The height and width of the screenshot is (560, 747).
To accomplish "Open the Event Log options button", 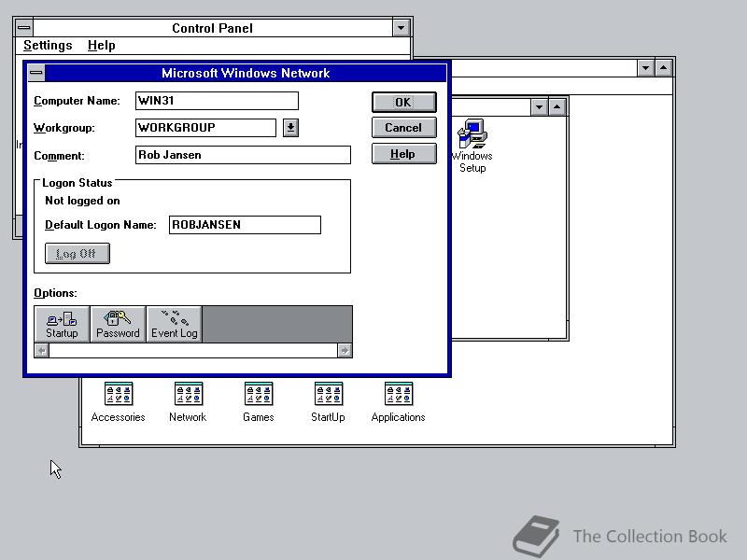I will 175,324.
